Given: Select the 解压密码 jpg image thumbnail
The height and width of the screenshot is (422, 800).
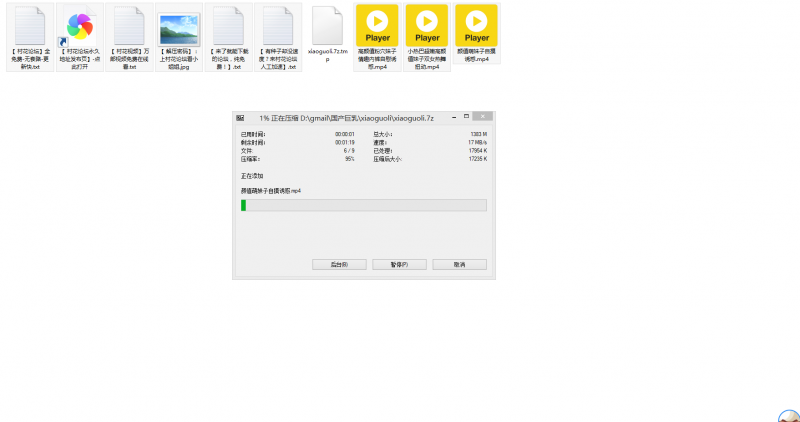Looking at the screenshot, I should point(178,27).
